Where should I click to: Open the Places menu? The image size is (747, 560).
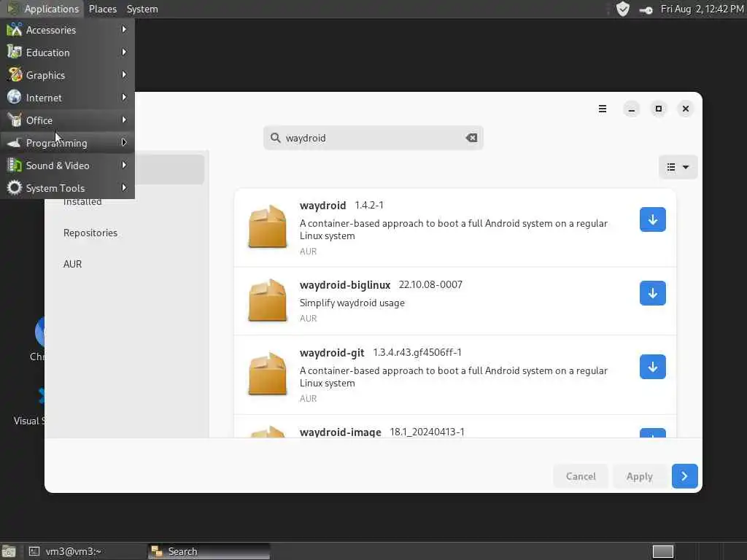coord(102,9)
